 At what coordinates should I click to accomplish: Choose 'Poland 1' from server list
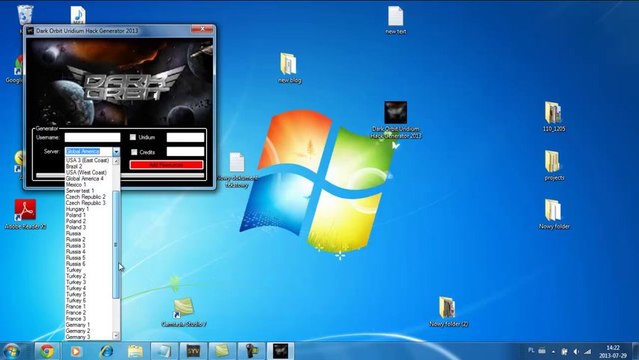pos(76,215)
